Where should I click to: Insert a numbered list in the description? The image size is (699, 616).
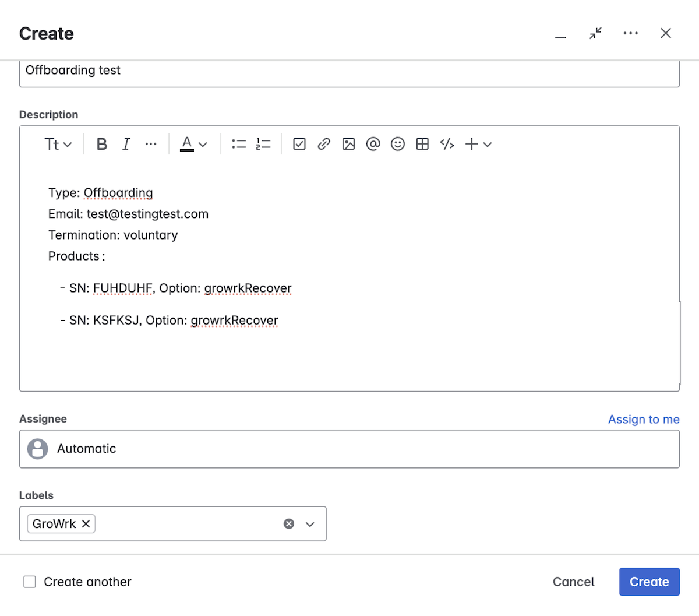(263, 144)
